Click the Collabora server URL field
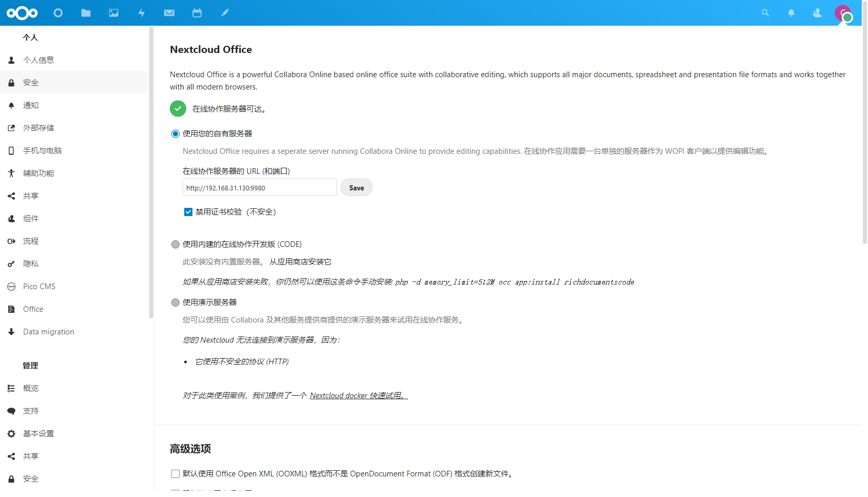This screenshot has width=868, height=497. (x=259, y=188)
